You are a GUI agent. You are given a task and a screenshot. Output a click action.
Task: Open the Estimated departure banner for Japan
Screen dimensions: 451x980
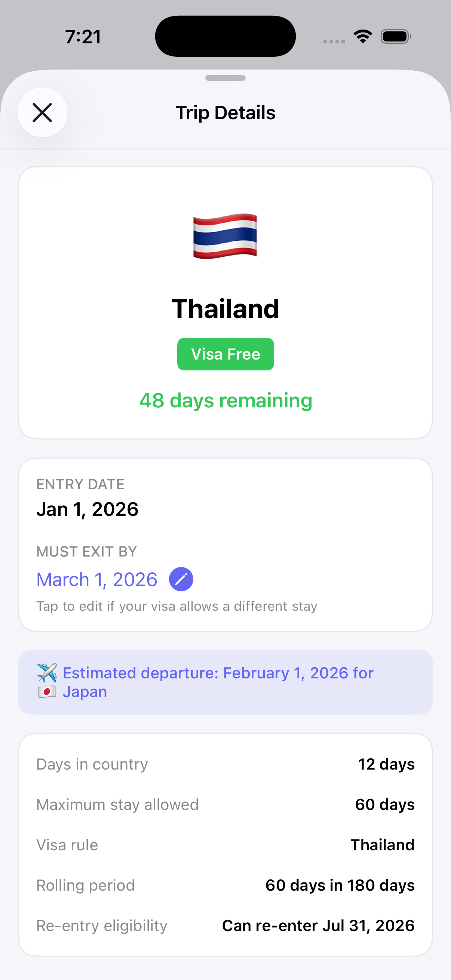(225, 682)
